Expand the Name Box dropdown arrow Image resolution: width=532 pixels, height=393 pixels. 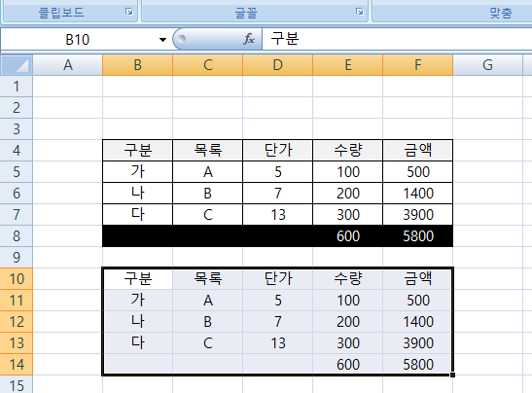(x=162, y=40)
